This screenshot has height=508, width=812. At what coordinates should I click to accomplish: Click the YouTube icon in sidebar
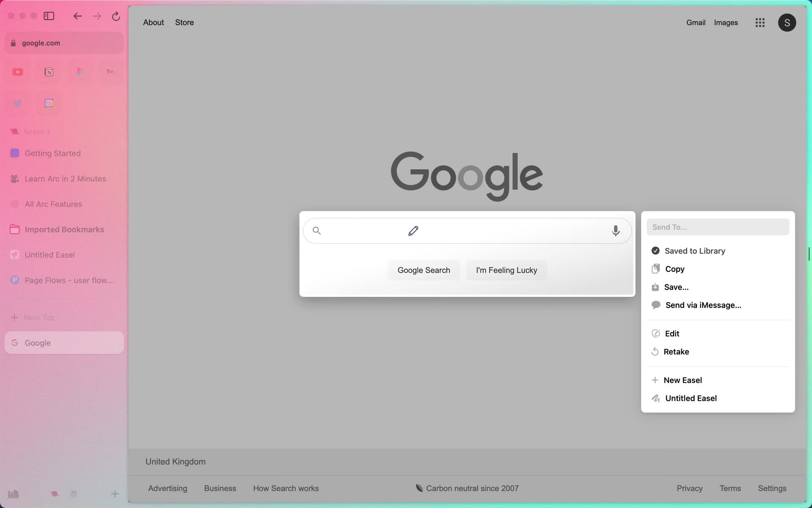[x=17, y=71]
